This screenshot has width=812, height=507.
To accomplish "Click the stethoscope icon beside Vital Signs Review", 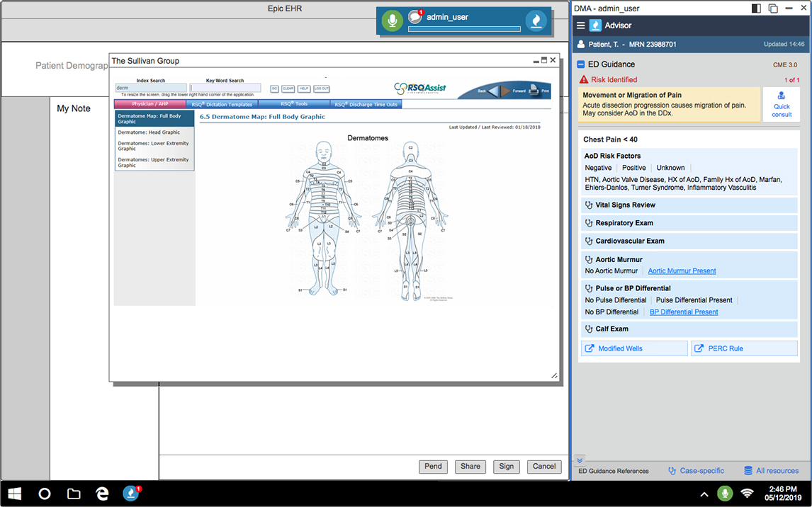I will 589,205.
